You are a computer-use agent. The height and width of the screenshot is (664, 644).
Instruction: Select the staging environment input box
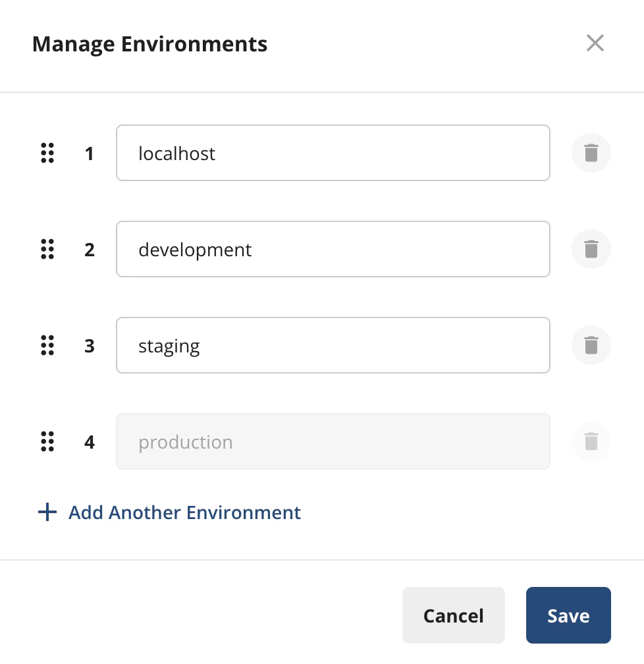click(333, 345)
